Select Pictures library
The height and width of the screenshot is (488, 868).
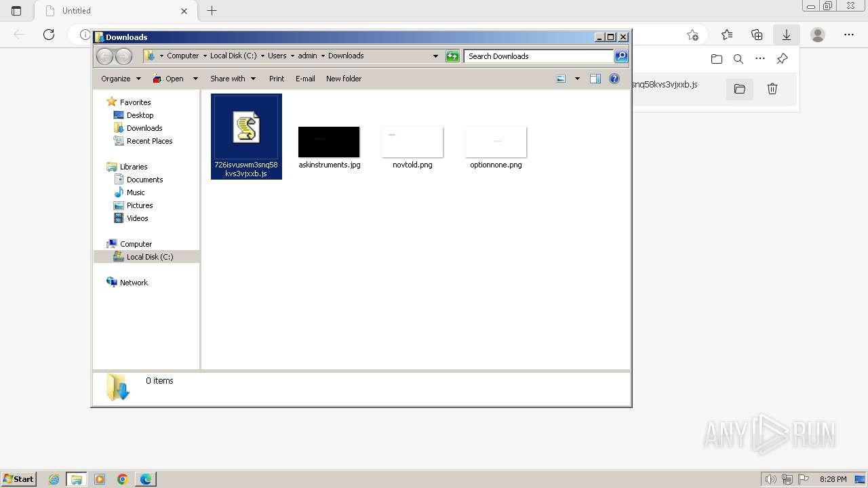click(x=140, y=205)
